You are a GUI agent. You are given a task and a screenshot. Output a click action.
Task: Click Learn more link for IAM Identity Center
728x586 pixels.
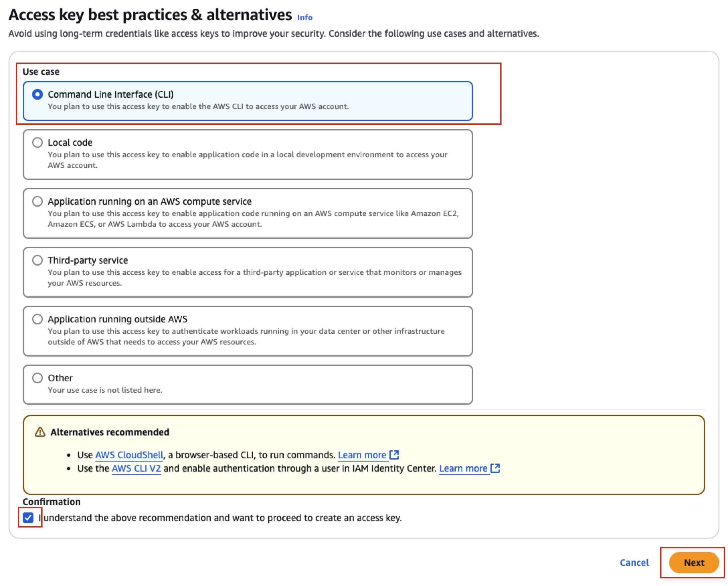pyautogui.click(x=463, y=469)
